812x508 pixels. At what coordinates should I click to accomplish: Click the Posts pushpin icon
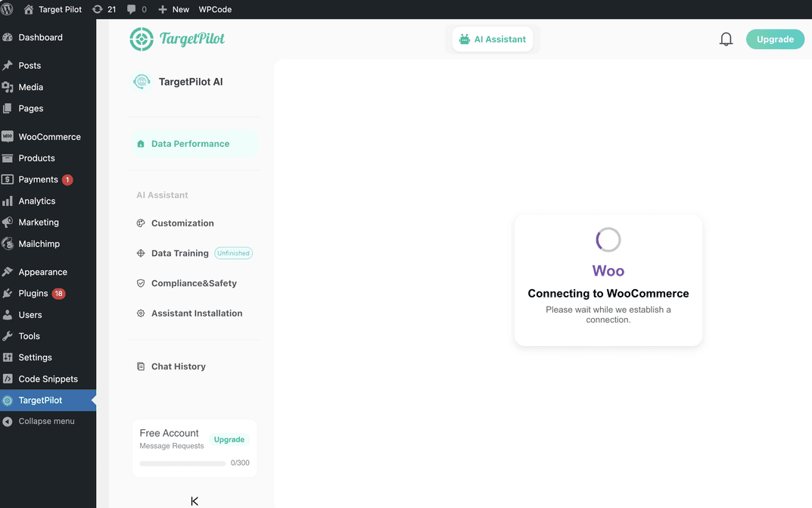coord(8,65)
